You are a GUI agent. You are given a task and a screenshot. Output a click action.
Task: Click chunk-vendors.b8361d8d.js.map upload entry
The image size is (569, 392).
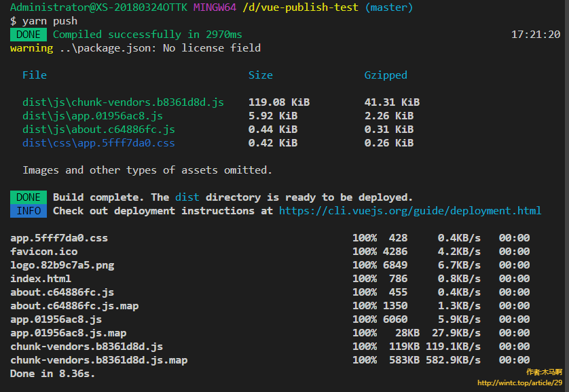(98, 360)
